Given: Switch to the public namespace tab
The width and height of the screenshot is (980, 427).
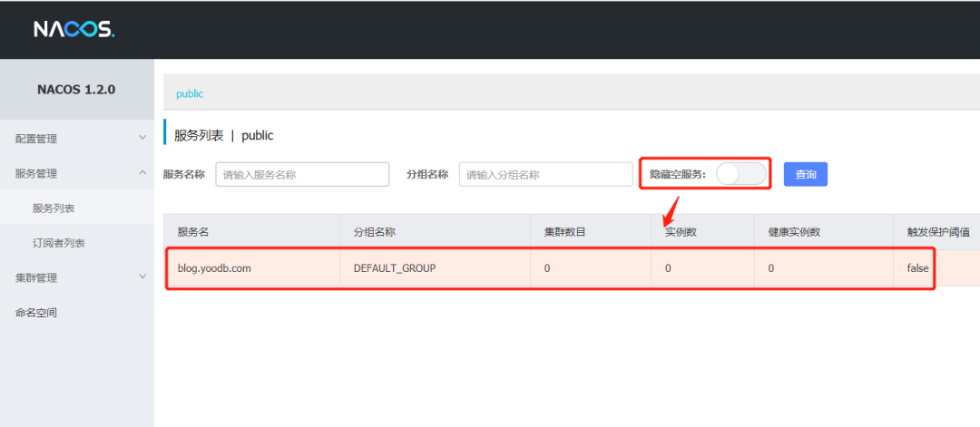Looking at the screenshot, I should point(190,94).
